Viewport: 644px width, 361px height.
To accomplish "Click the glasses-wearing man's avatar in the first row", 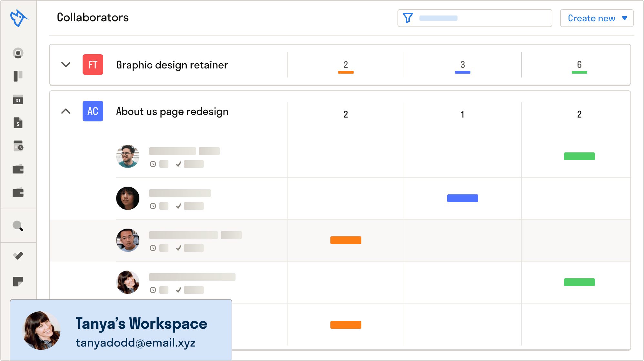I will [128, 156].
